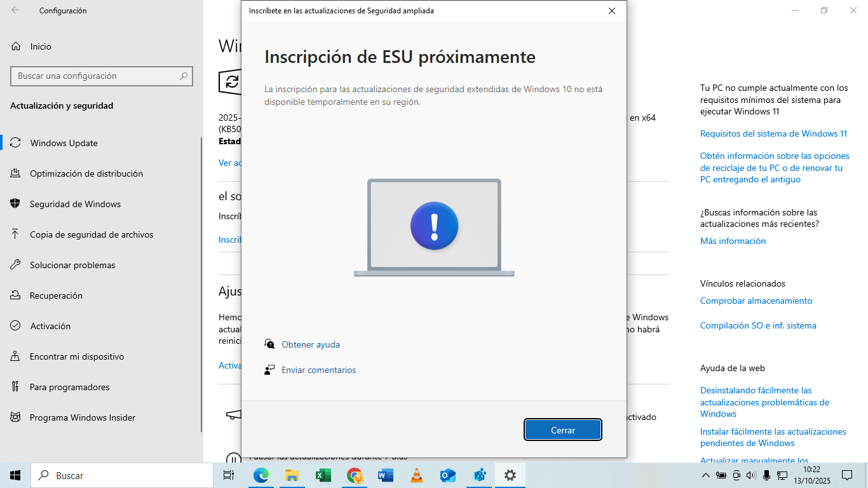This screenshot has width=868, height=488.
Task: Click the Recuperación icon
Action: [16, 295]
